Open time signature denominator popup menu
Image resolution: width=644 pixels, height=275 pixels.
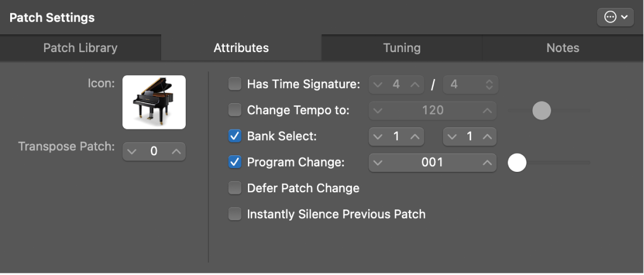point(471,84)
